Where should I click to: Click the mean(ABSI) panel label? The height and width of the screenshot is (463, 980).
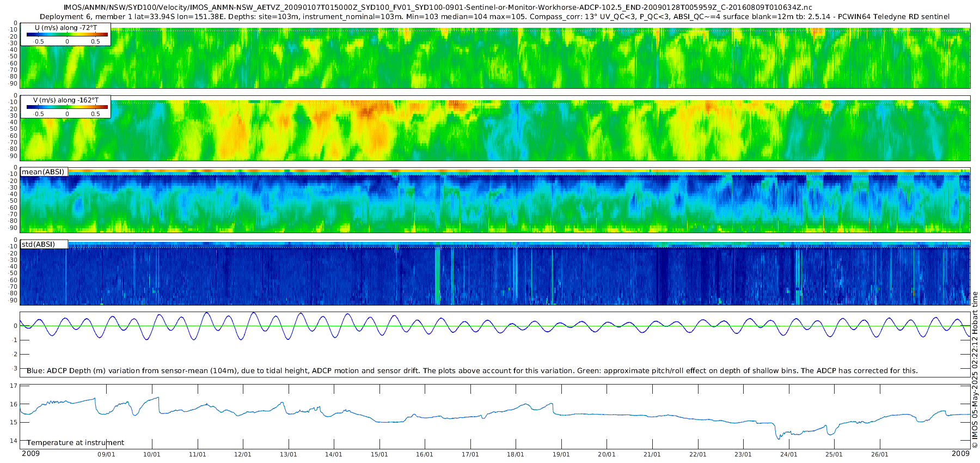pos(43,172)
